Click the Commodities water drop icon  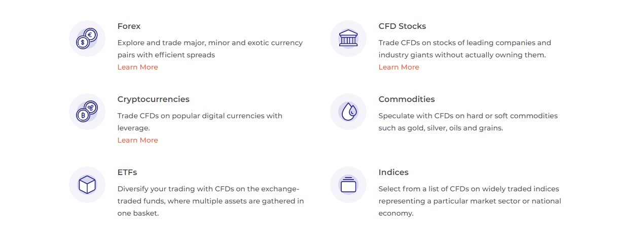348,112
